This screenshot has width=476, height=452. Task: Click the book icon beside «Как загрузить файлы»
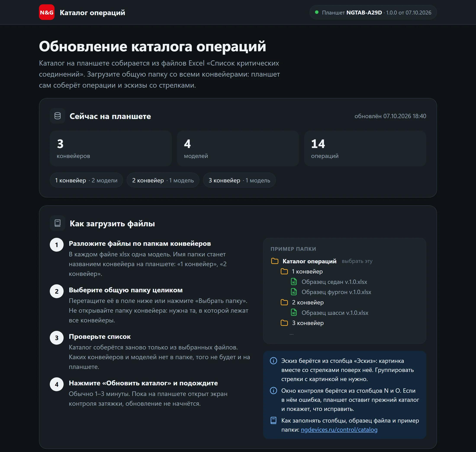58,223
